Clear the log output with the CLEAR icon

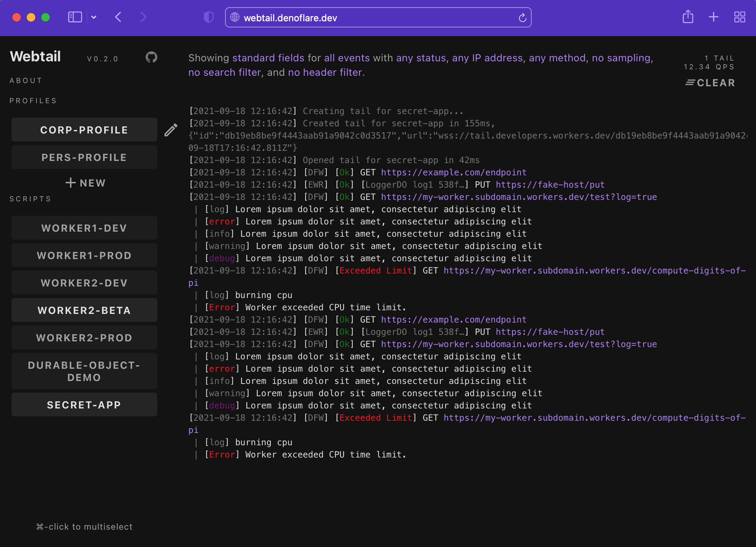710,83
